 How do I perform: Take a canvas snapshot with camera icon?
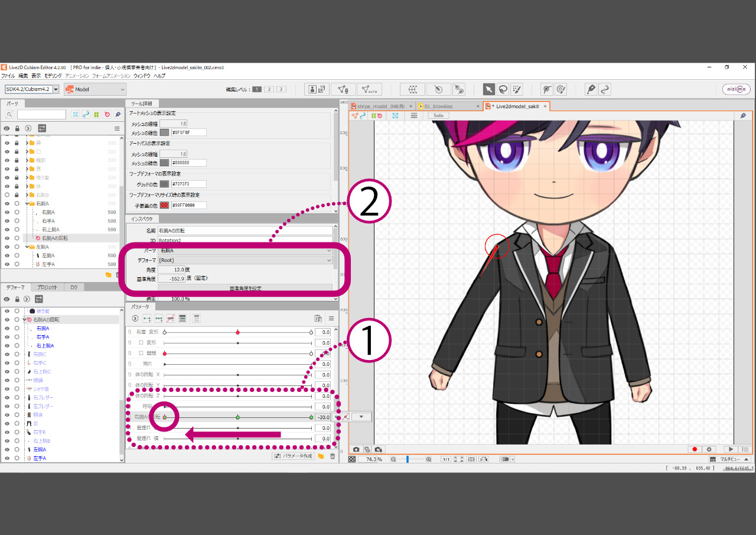point(357,449)
